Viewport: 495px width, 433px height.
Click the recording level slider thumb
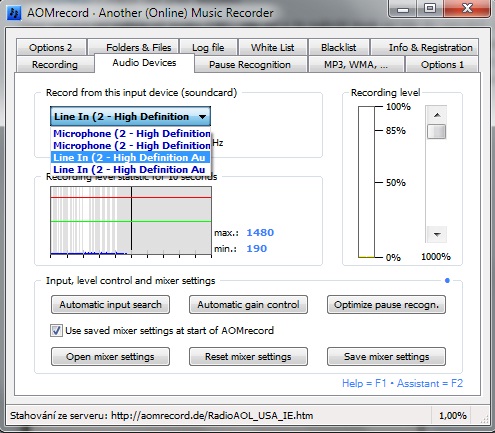(437, 131)
